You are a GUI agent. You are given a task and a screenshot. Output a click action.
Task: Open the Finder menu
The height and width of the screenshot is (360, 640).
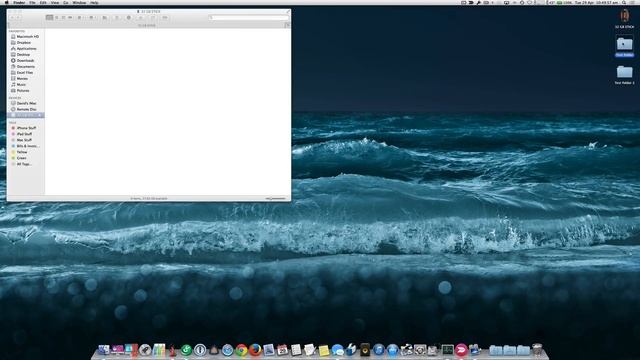point(19,2)
